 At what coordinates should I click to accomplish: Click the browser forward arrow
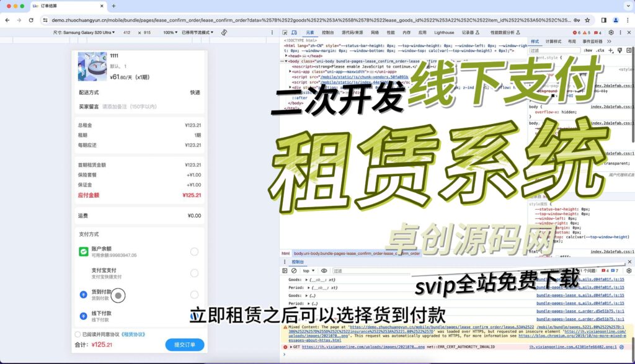(19, 20)
